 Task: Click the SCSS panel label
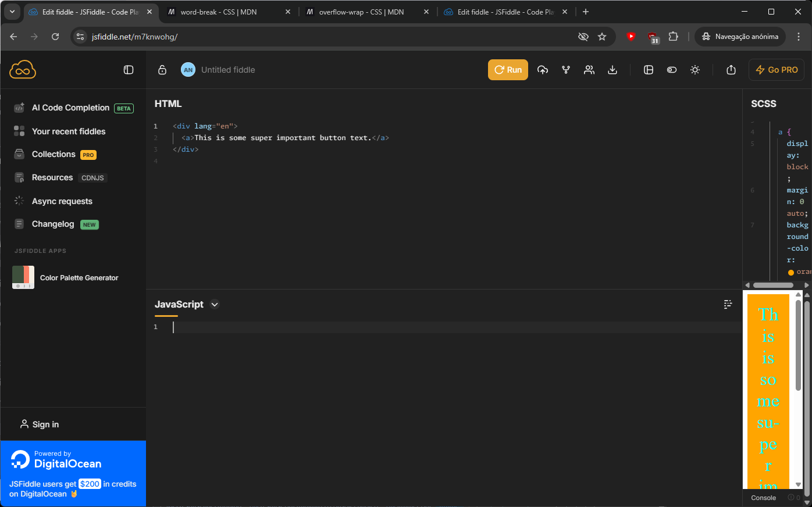pos(764,103)
